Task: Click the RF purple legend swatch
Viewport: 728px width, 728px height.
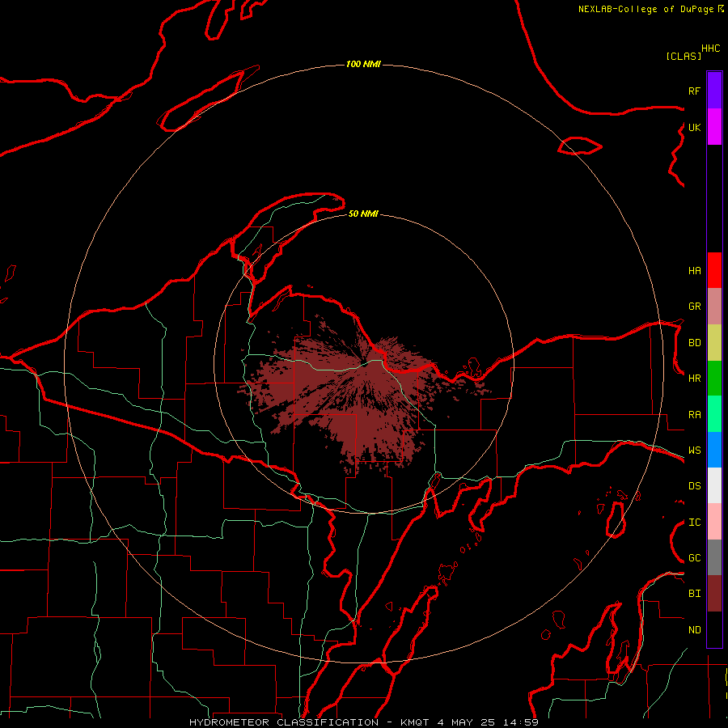Action: click(x=714, y=91)
